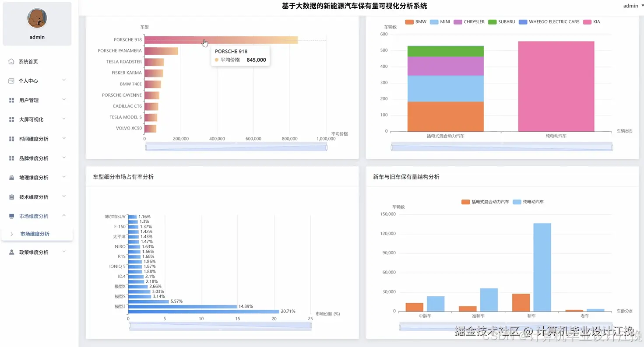Toggle CHRYSLER legend series
644x347 pixels.
(x=469, y=22)
